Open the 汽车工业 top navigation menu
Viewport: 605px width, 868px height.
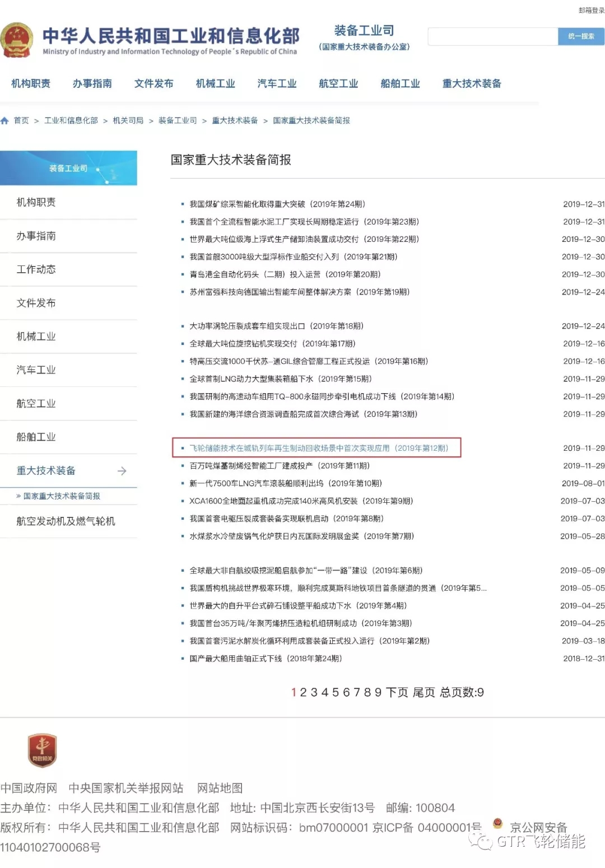coord(277,83)
